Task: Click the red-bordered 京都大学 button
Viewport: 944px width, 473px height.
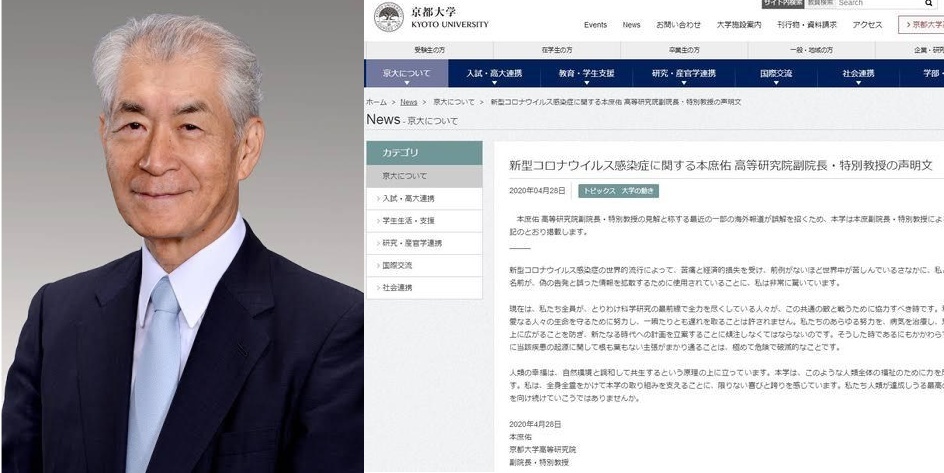Action: point(921,25)
